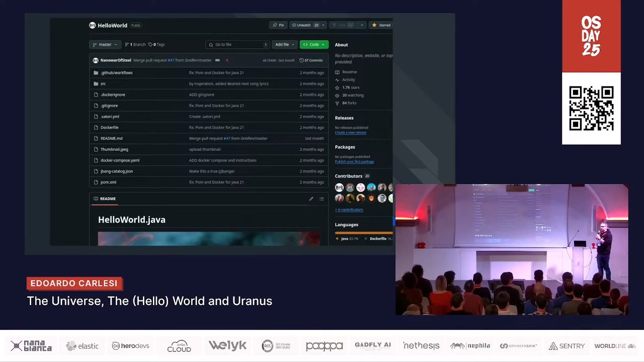Toggle the Starred button
644x362 pixels.
(381, 25)
